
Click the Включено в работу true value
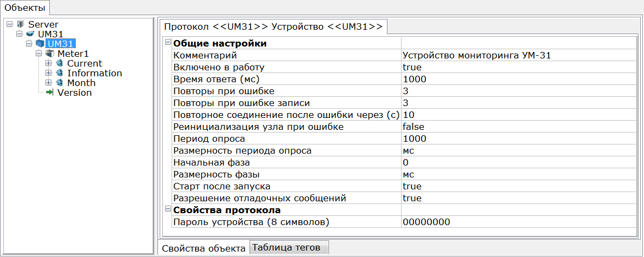[518, 67]
